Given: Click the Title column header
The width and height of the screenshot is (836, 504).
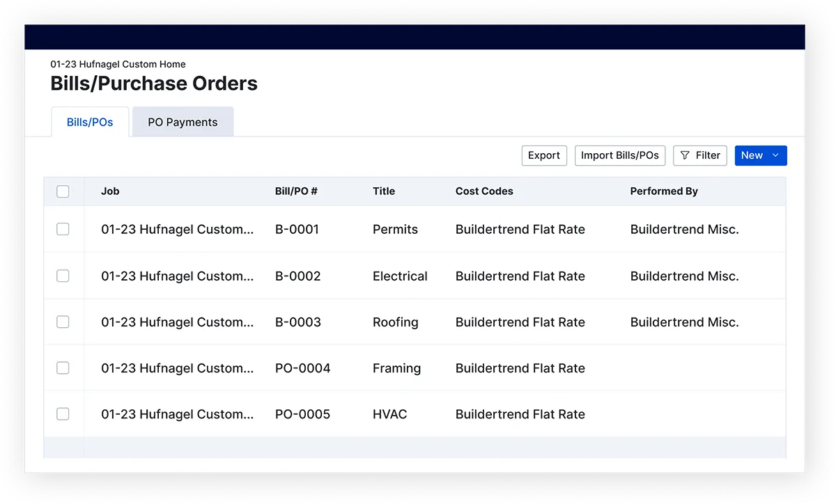Looking at the screenshot, I should (383, 191).
